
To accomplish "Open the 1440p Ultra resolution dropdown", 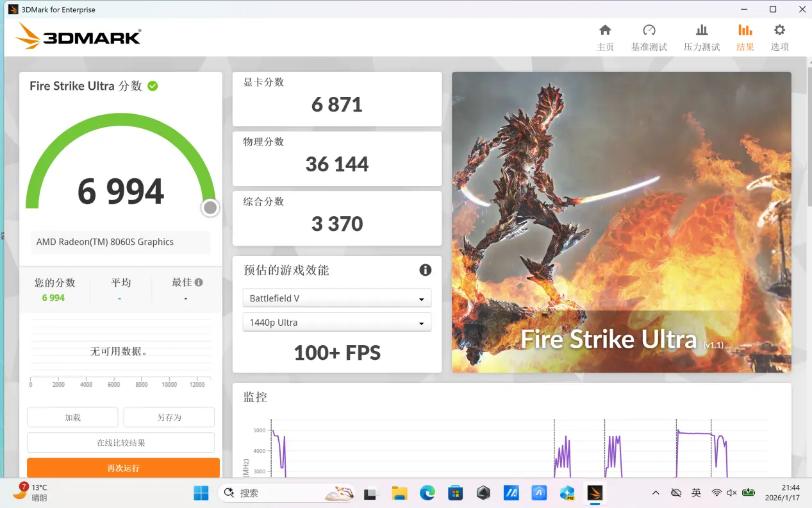I will pos(336,323).
